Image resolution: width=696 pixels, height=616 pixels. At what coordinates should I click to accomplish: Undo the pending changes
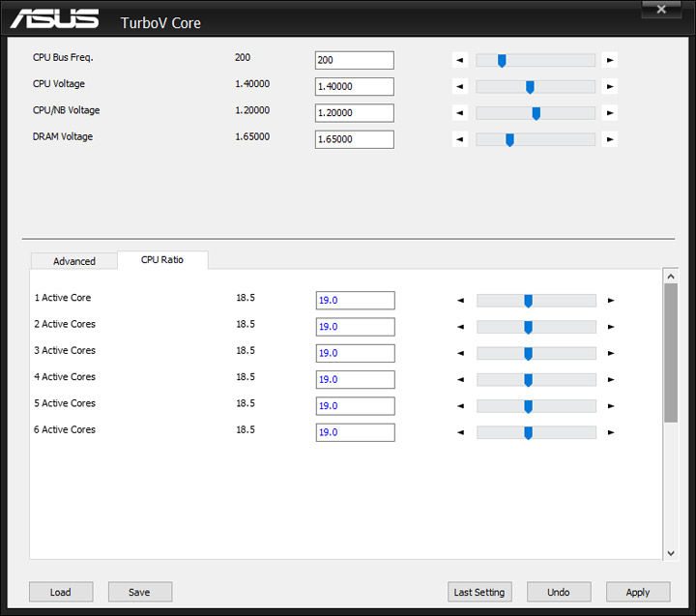(x=559, y=592)
